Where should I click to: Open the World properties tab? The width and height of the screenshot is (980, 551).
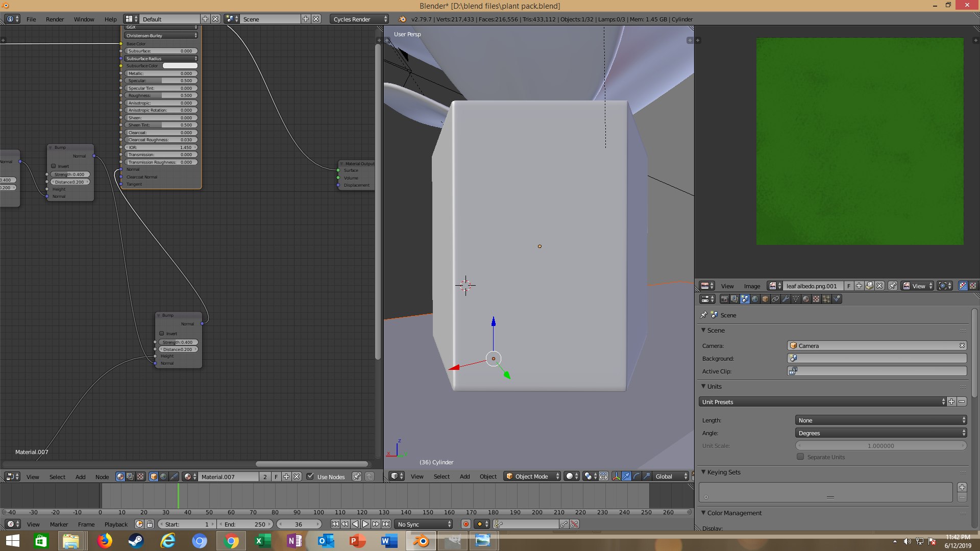point(755,299)
